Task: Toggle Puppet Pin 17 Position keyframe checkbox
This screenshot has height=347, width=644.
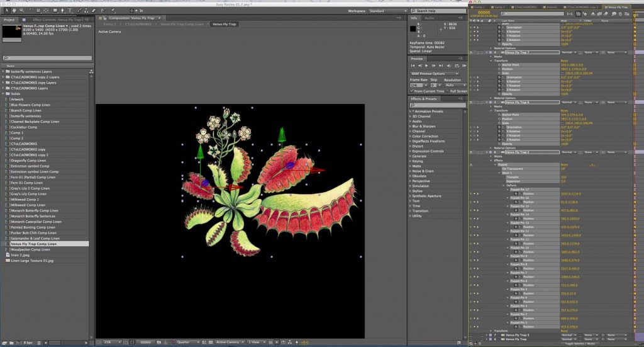Action: tap(474, 193)
